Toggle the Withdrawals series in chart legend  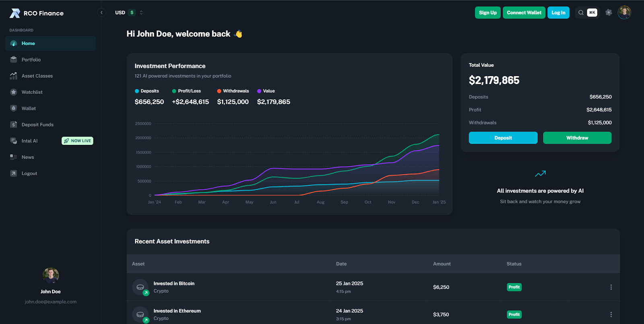tap(233, 91)
